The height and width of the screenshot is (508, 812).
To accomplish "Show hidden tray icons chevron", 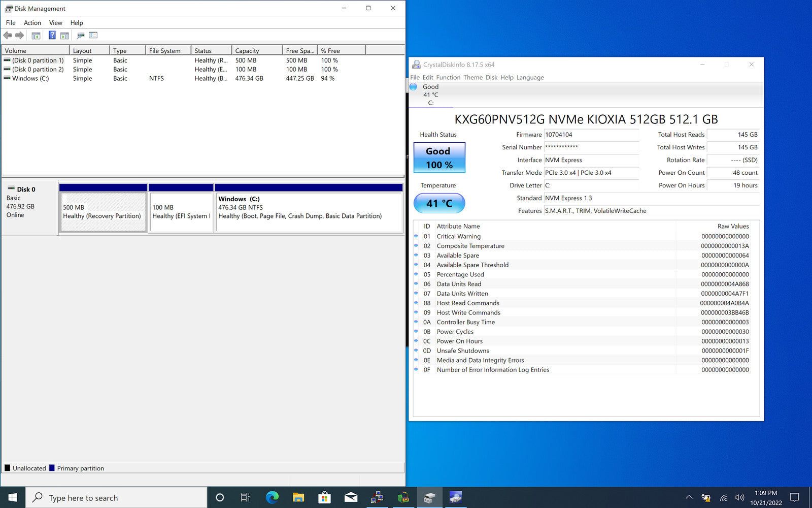I will coord(689,497).
